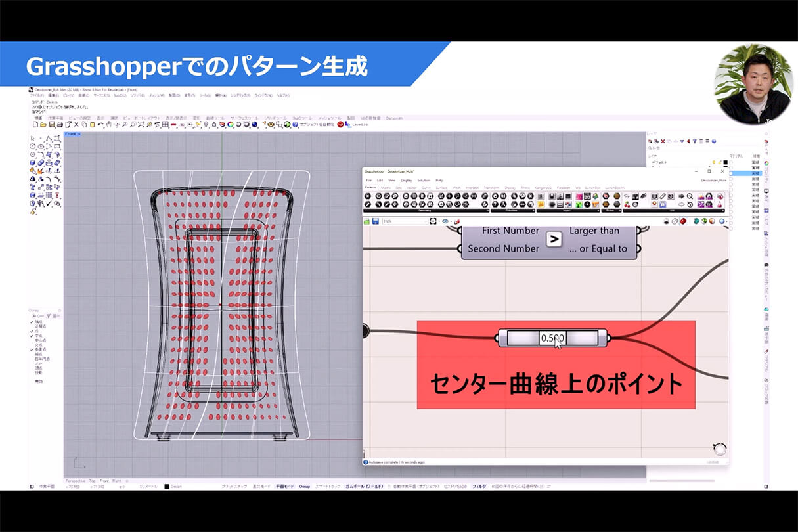
Task: Click the Print icon in Rhino toolbar
Action: [60, 123]
